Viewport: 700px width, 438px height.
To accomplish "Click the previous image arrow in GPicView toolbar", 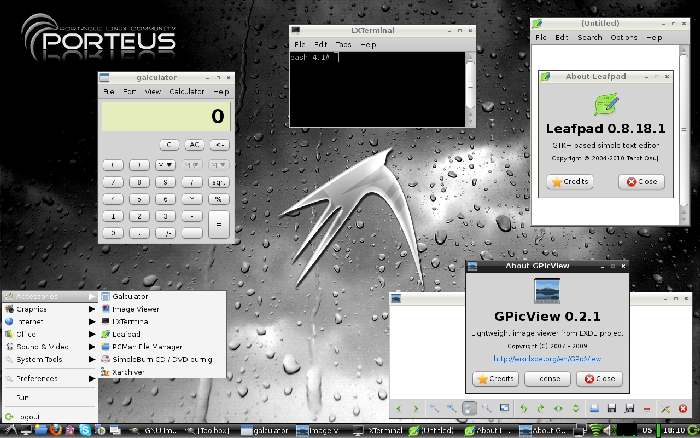I will (401, 408).
